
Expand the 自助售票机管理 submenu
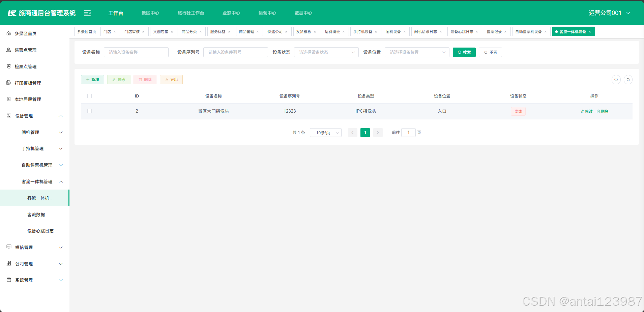tap(61, 165)
